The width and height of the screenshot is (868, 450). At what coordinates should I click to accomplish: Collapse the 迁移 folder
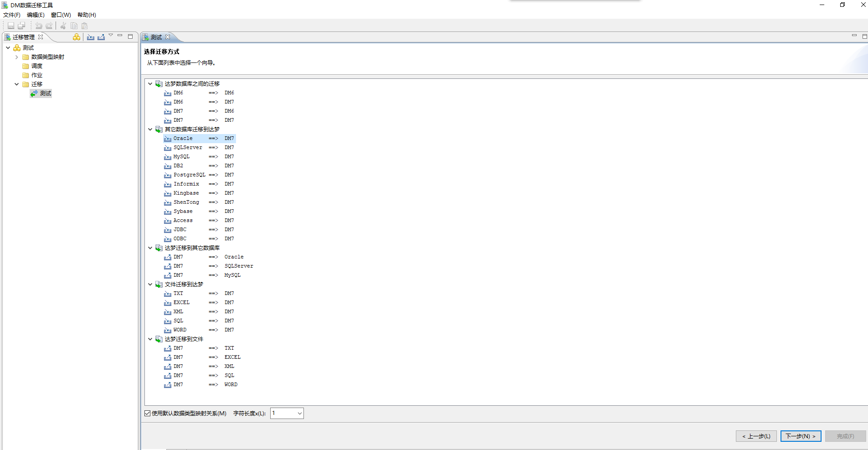pos(16,84)
